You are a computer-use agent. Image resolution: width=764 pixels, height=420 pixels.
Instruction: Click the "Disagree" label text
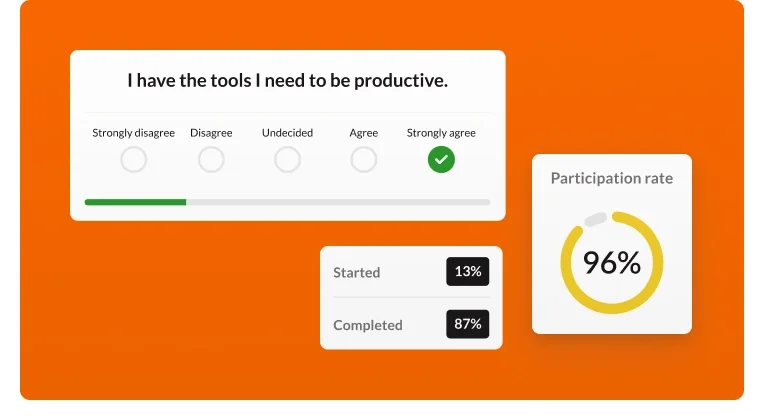(211, 133)
